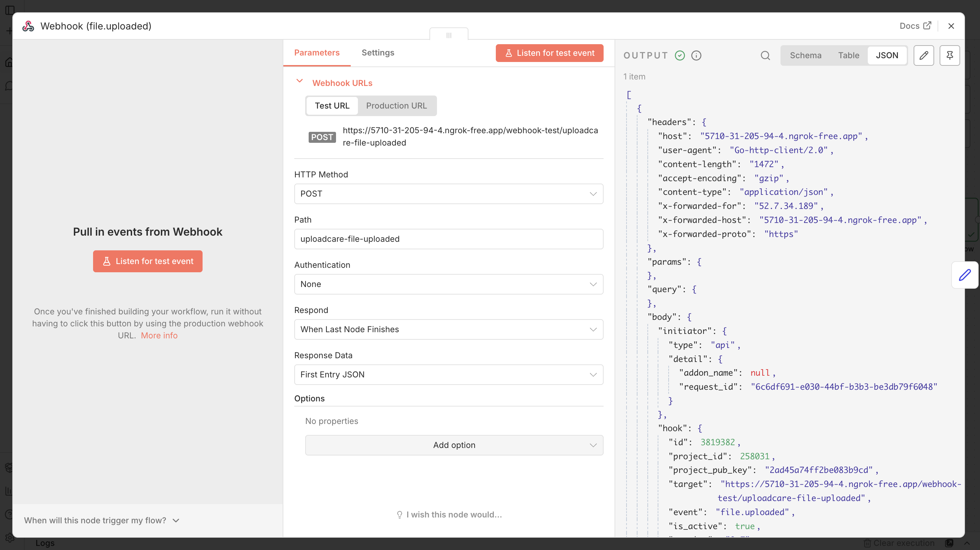This screenshot has width=980, height=550.
Task: Click the hook id value 3819382
Action: point(718,442)
